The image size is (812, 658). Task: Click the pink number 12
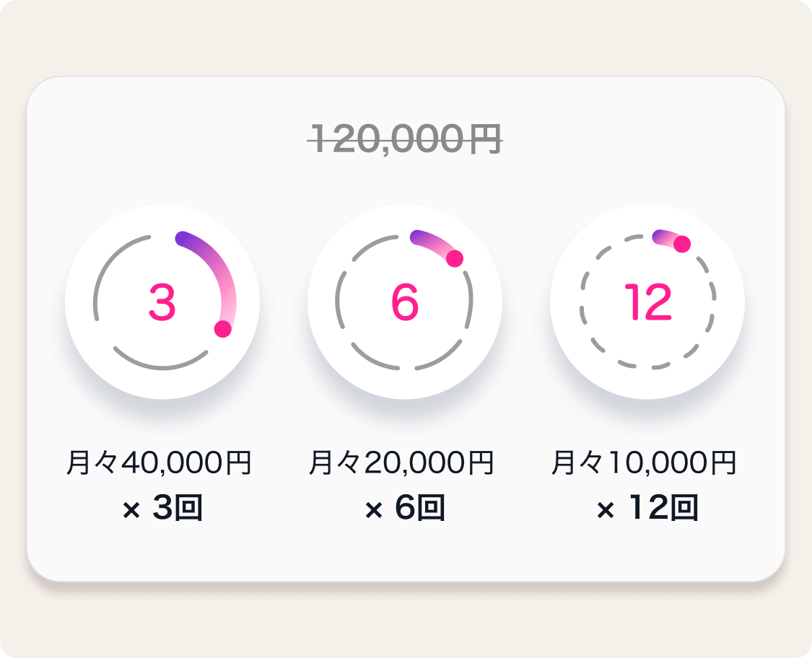(647, 302)
